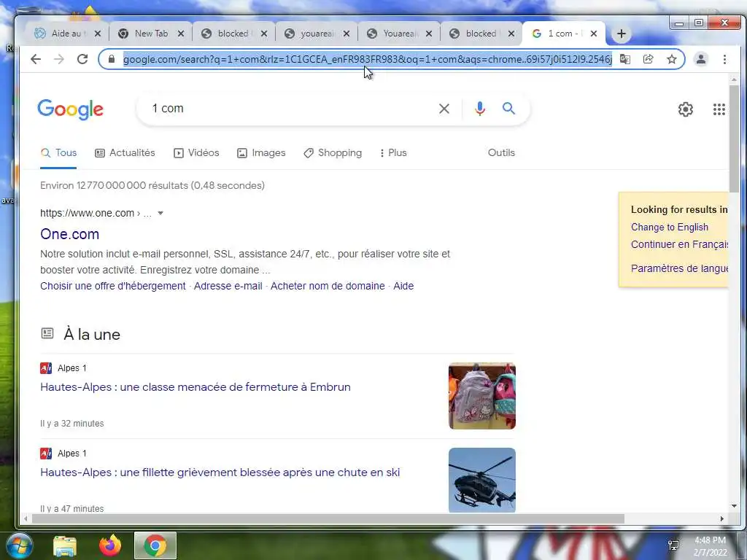Close the 'New Tab' tab
The width and height of the screenshot is (747, 560).
181,34
